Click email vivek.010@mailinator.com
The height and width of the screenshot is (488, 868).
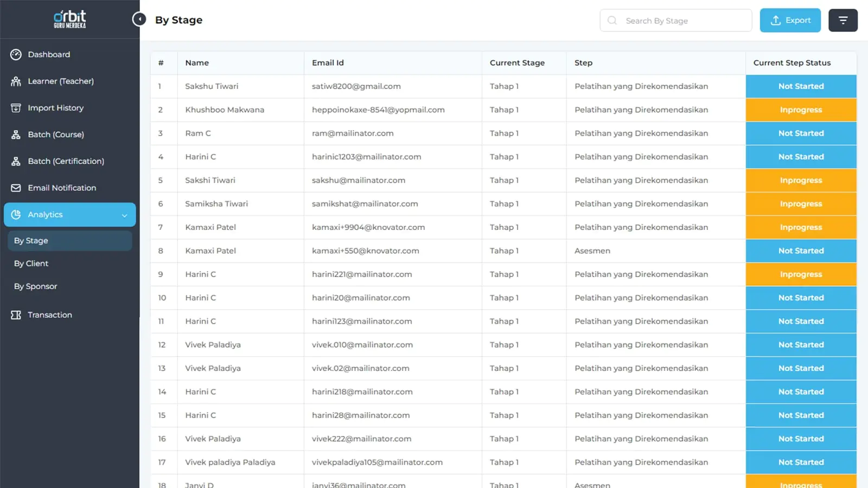coord(362,345)
